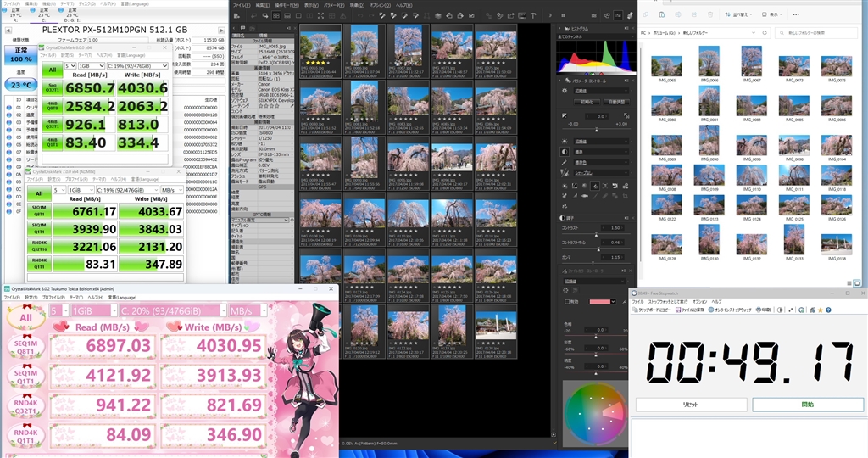Click the All button in CrystalDiskMark 6.0.0

pyautogui.click(x=52, y=70)
